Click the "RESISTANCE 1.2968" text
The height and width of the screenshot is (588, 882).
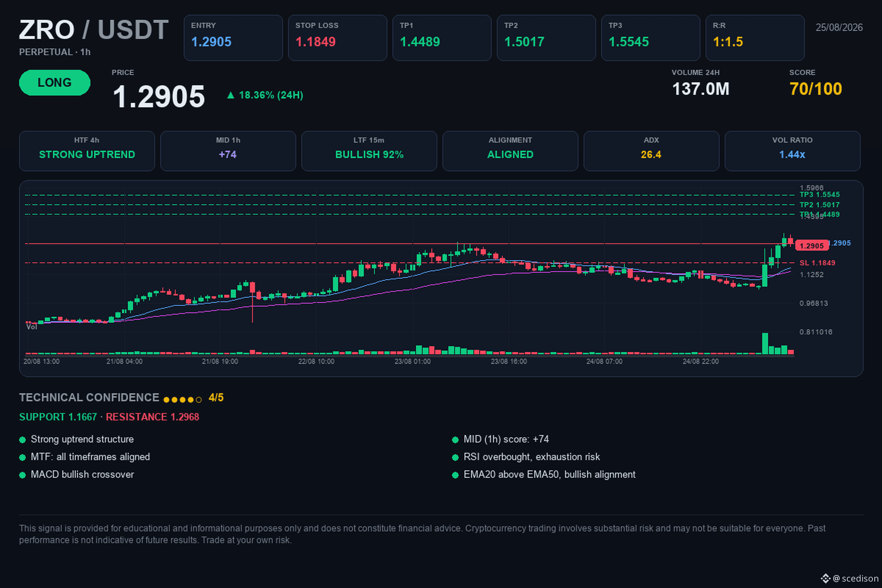pyautogui.click(x=152, y=417)
